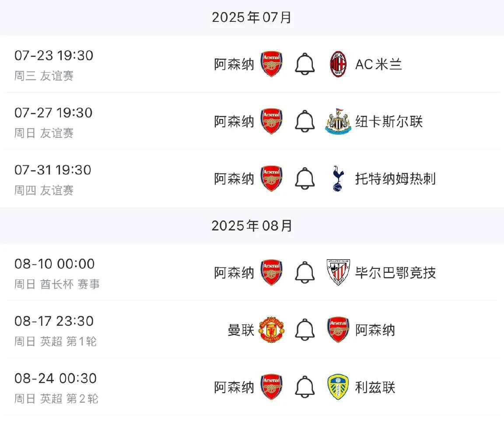Turn on bell alert for 托特纳姆热刺 match

coord(305,178)
